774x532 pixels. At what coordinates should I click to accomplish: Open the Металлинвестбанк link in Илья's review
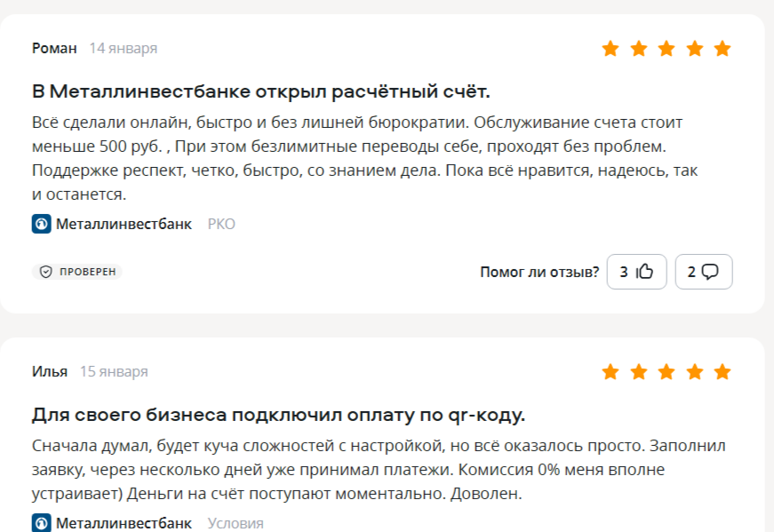click(124, 523)
